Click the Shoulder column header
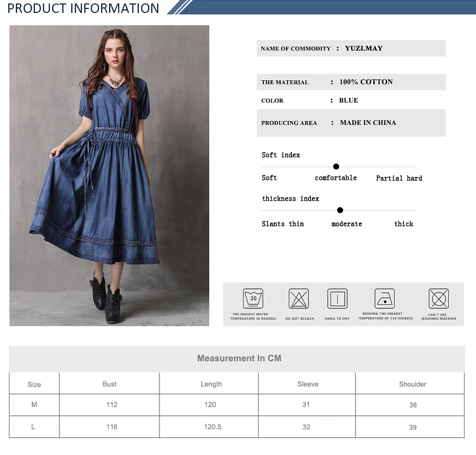This screenshot has height=455, width=476. pos(413,384)
